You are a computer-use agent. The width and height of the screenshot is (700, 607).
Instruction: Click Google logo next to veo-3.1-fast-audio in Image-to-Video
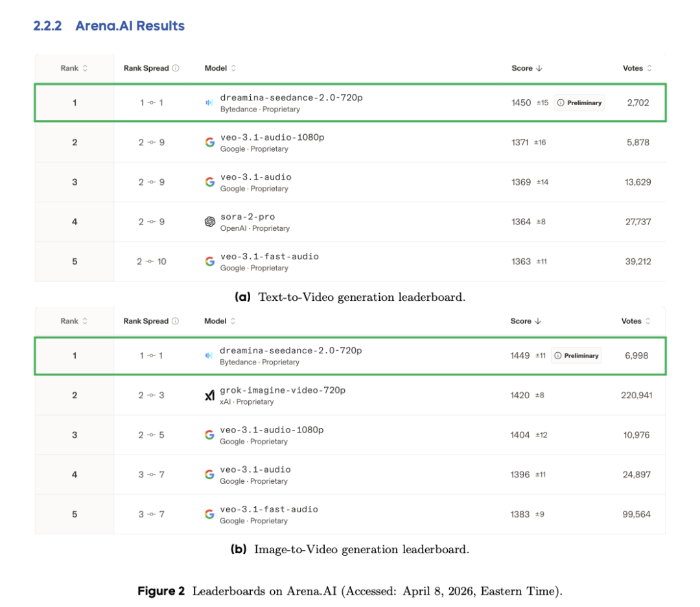pyautogui.click(x=209, y=514)
